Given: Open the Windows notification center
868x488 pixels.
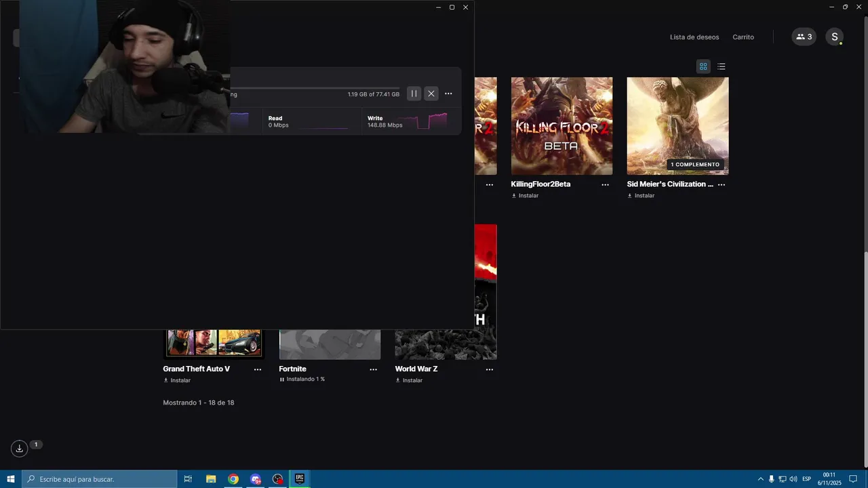Looking at the screenshot, I should coord(853,479).
